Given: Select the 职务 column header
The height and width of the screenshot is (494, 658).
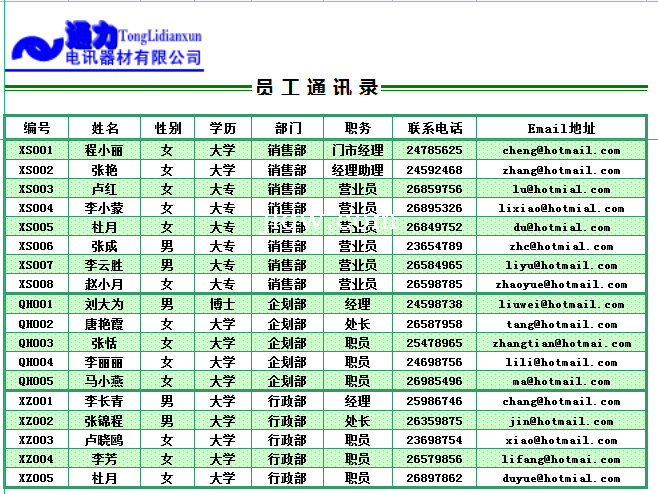Looking at the screenshot, I should (x=357, y=128).
